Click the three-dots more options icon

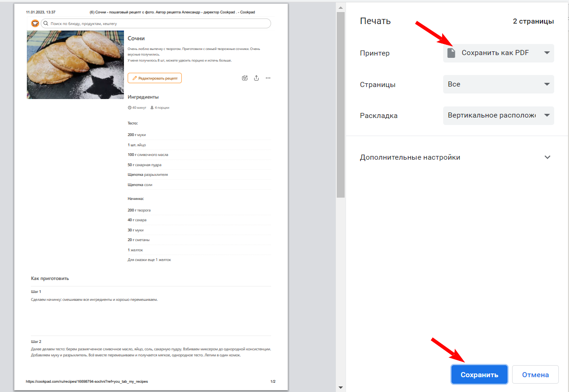pyautogui.click(x=268, y=78)
